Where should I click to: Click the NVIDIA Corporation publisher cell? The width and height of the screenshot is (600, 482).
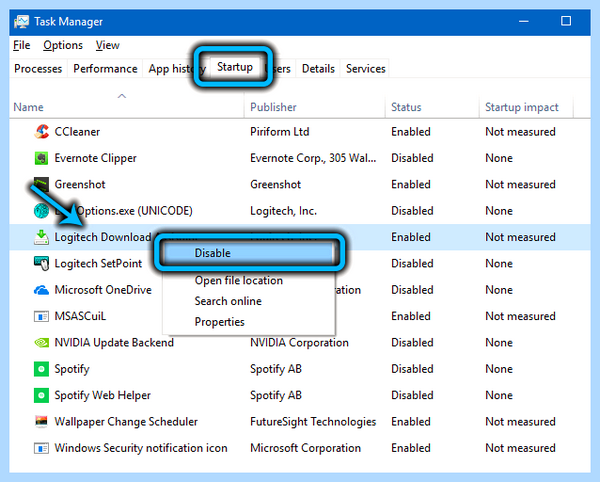tap(299, 342)
